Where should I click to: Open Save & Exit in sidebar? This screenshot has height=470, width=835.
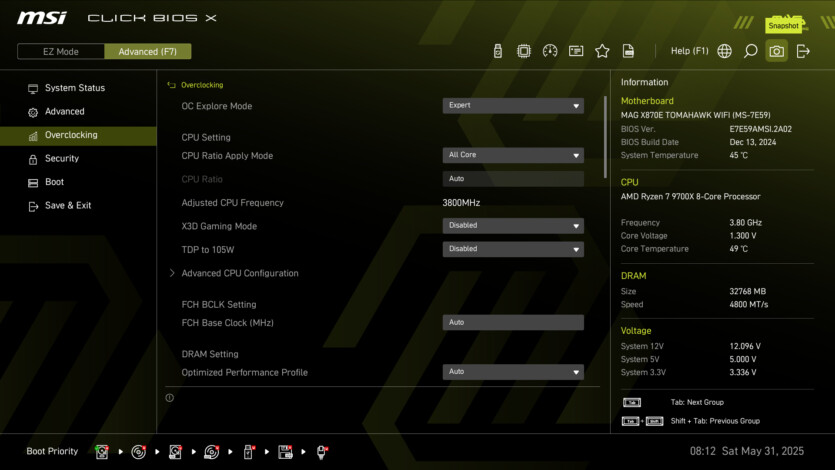click(x=68, y=205)
